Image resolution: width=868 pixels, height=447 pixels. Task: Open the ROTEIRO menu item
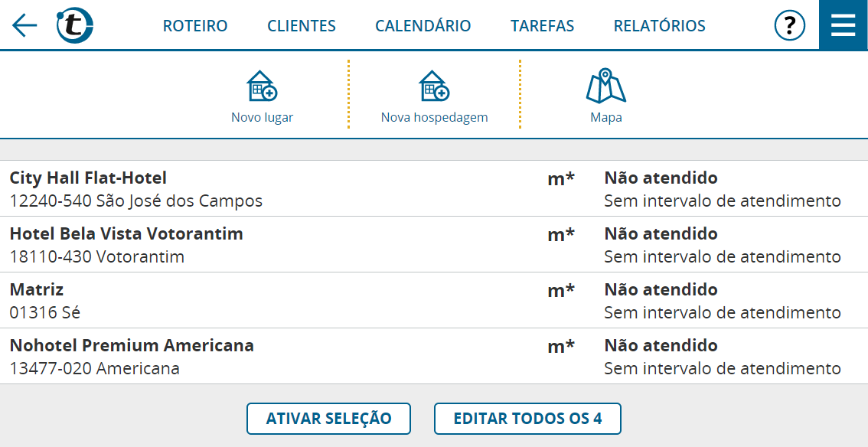tap(195, 26)
